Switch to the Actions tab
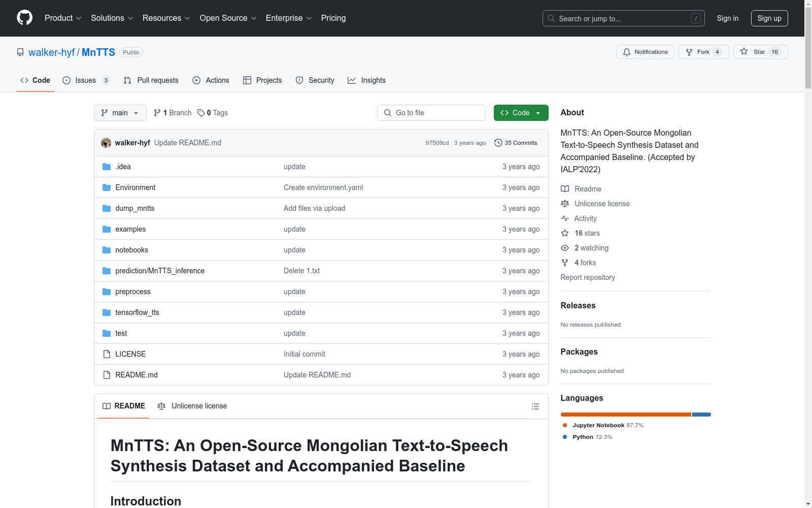812x508 pixels. (211, 80)
